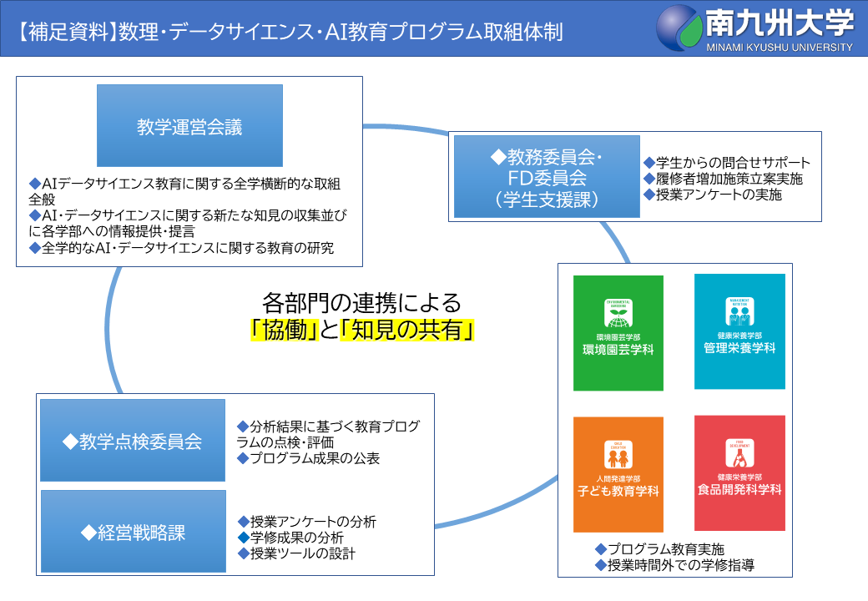Click the 子ども教育学科 department name label
This screenshot has height=601, width=868.
(618, 491)
